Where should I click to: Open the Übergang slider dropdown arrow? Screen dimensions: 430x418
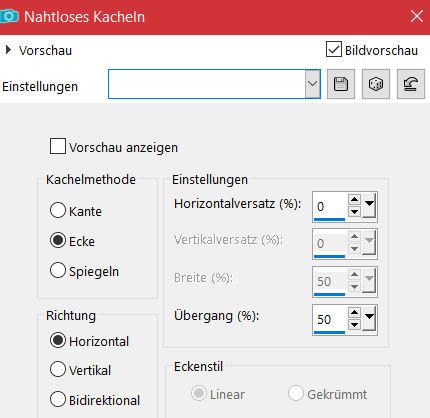(x=369, y=318)
